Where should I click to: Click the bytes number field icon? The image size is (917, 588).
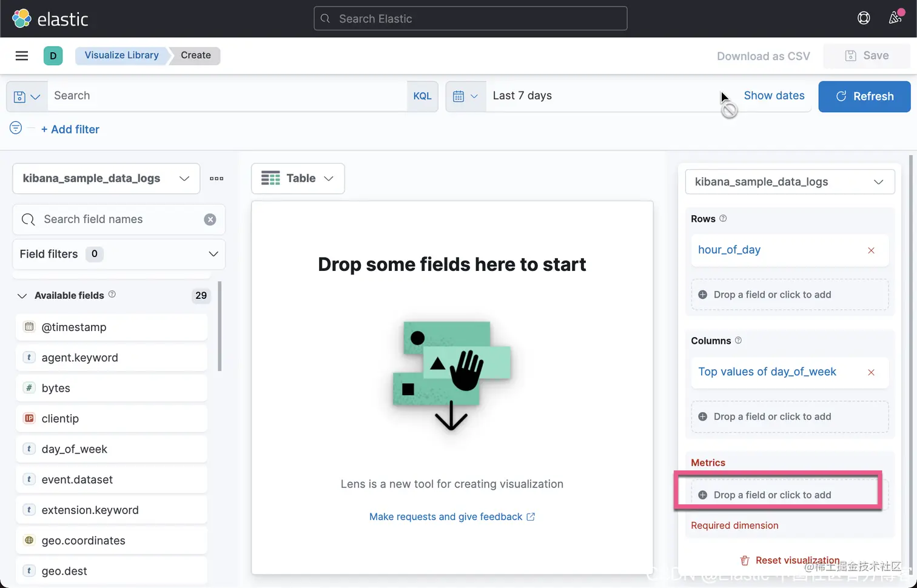point(29,387)
